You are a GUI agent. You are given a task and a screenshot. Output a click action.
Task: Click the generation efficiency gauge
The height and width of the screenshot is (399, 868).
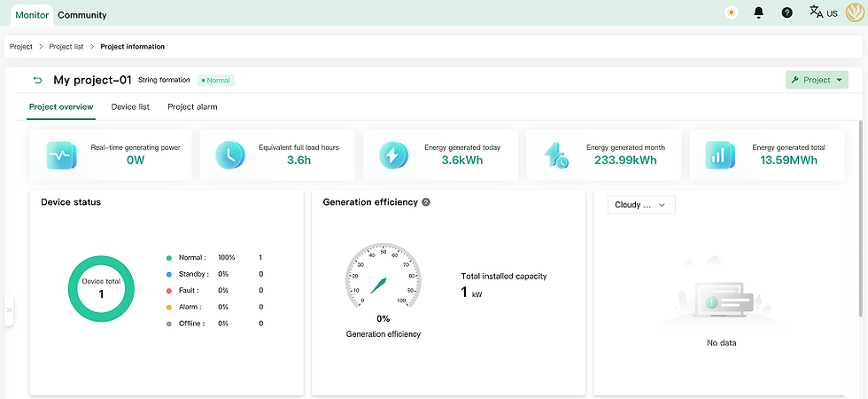tap(383, 275)
